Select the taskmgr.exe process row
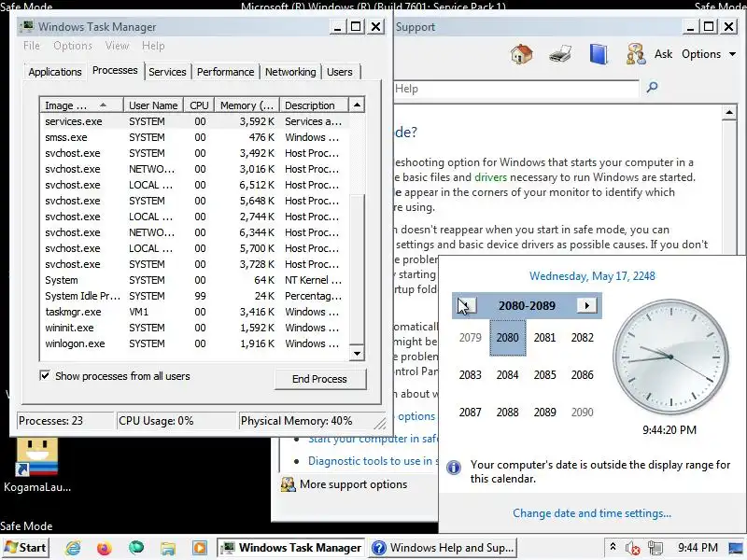 [194, 312]
